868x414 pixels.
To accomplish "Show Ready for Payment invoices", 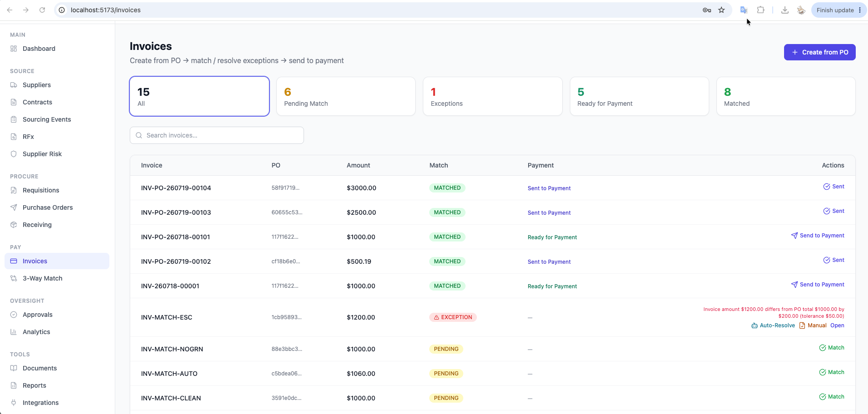I will (x=639, y=96).
